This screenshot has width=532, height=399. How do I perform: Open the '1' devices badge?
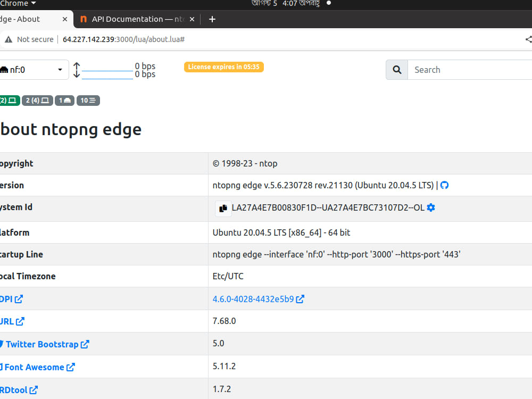[x=64, y=101]
